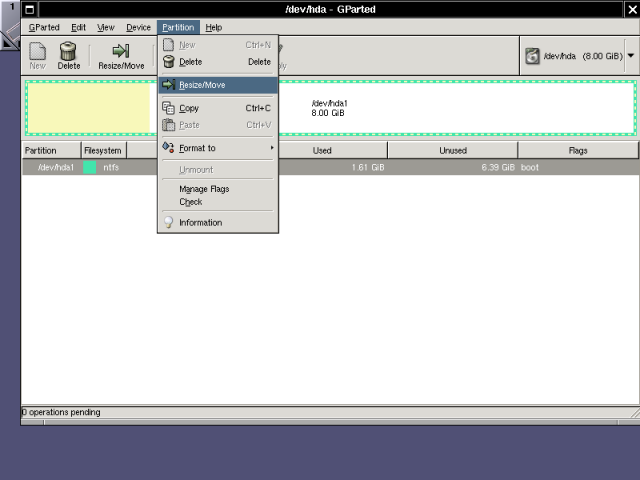Click the 1.61 GiB used value
The image size is (640, 480).
click(x=368, y=167)
